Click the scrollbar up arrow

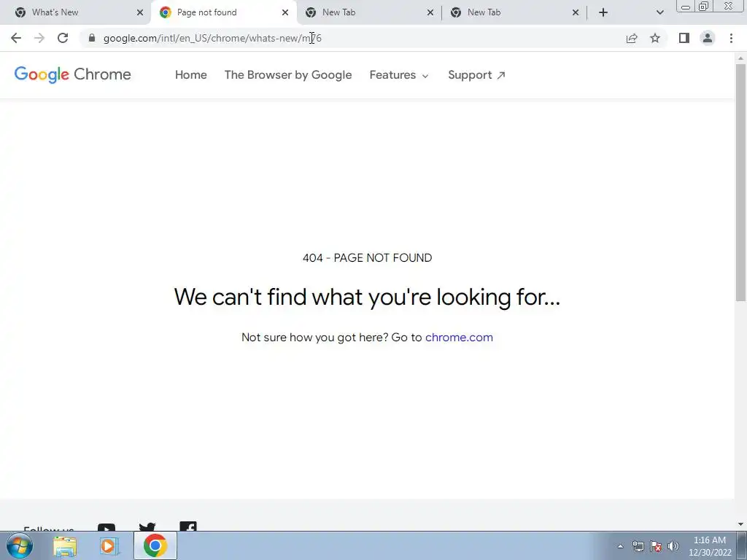(740, 58)
